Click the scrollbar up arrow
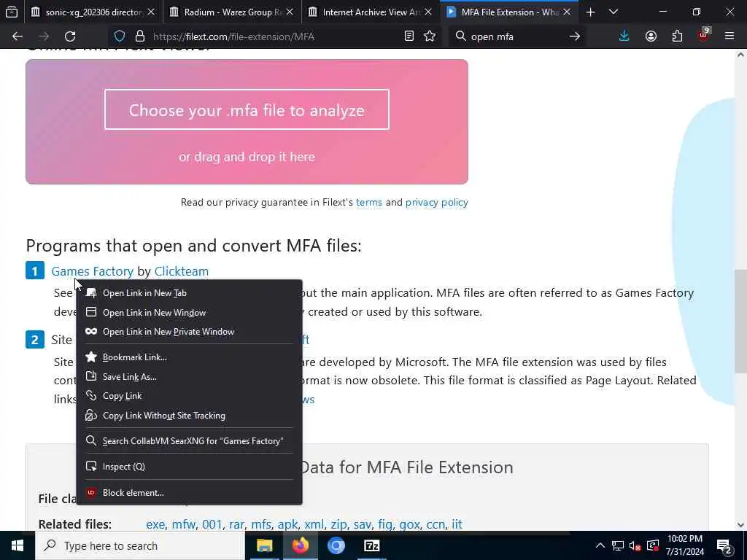 point(741,55)
